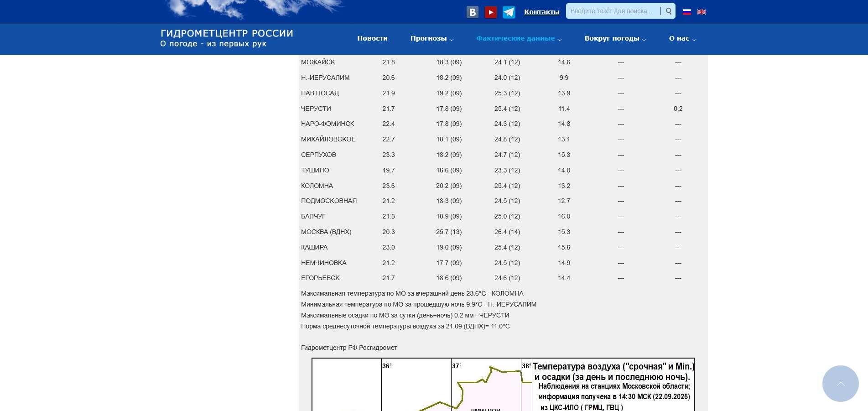This screenshot has width=868, height=411.
Task: Focus the site search text field
Action: (612, 11)
